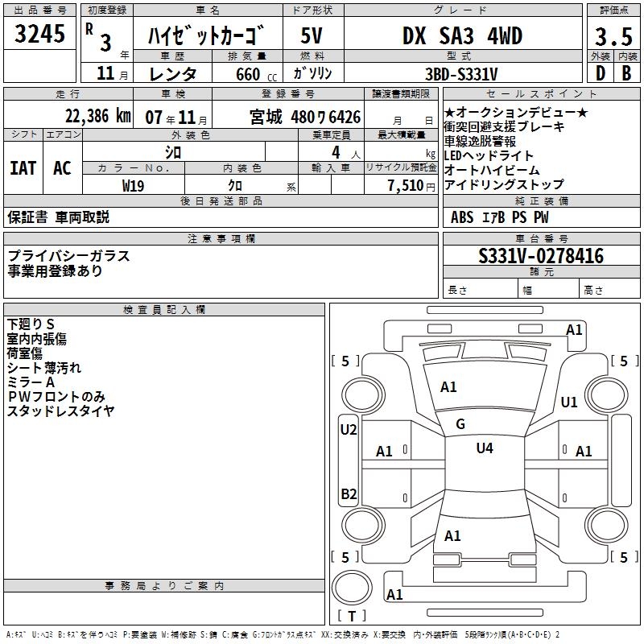Click the chassis number S331V-0278416
The width and height of the screenshot is (644, 644).
click(541, 256)
